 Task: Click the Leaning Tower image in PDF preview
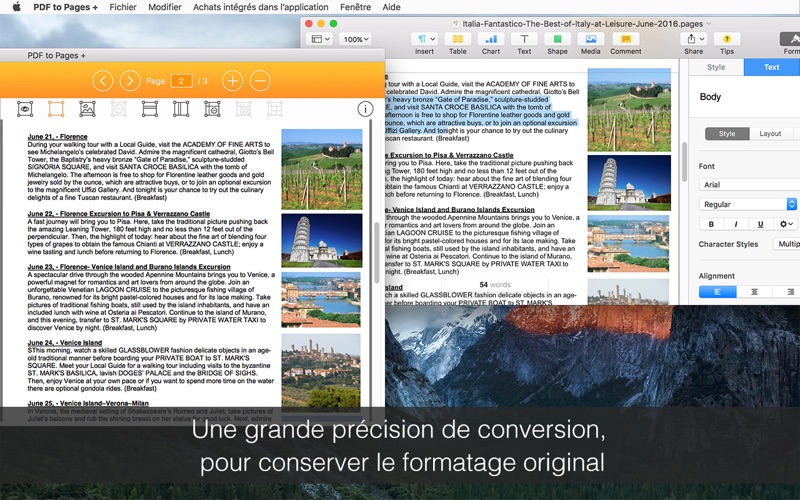(x=322, y=241)
